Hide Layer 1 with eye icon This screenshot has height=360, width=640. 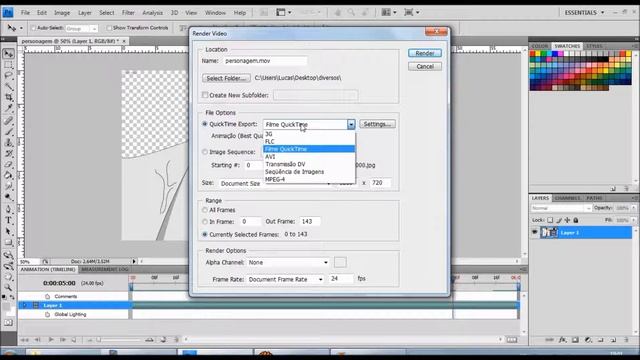tap(535, 233)
